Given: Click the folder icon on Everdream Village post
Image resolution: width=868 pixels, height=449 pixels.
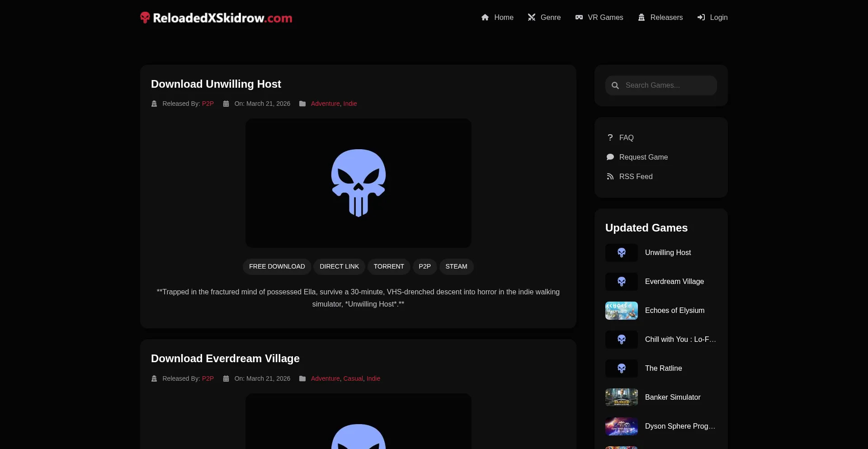Looking at the screenshot, I should 302,378.
